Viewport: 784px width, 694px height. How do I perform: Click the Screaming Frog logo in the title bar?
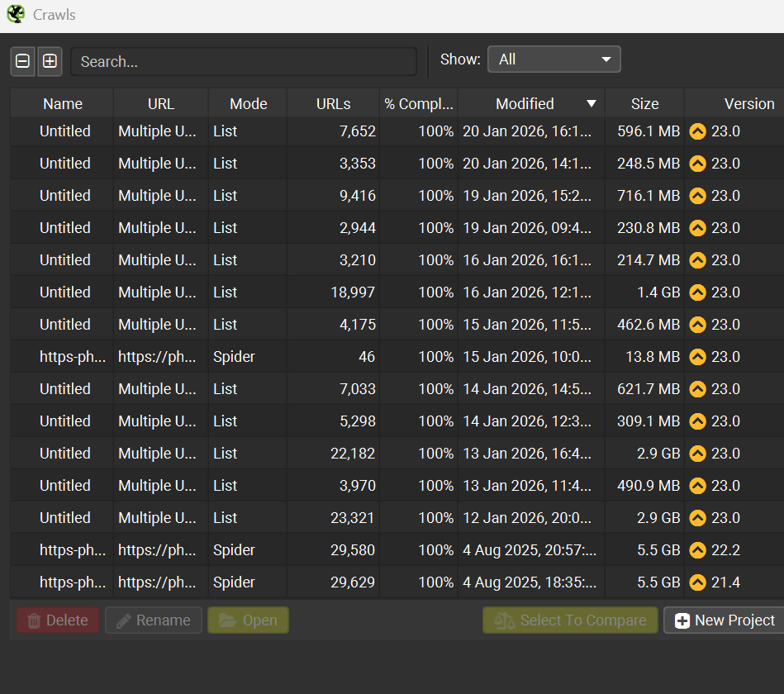[x=16, y=14]
